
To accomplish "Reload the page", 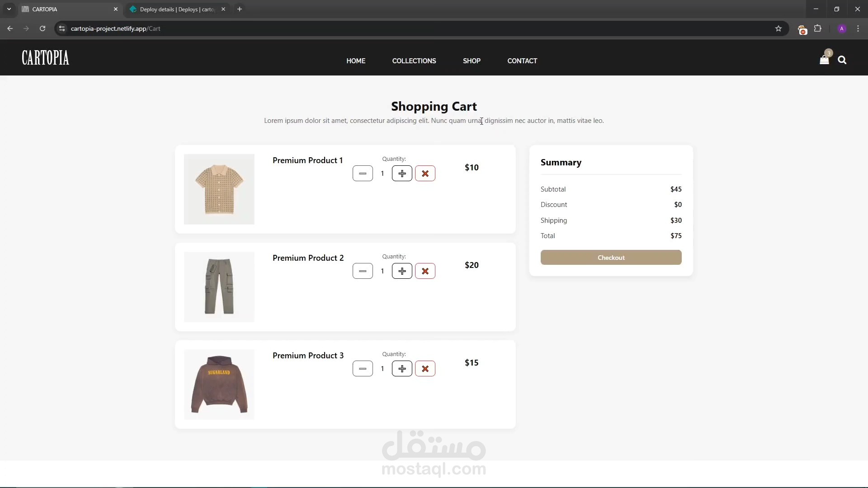I will click(x=42, y=28).
